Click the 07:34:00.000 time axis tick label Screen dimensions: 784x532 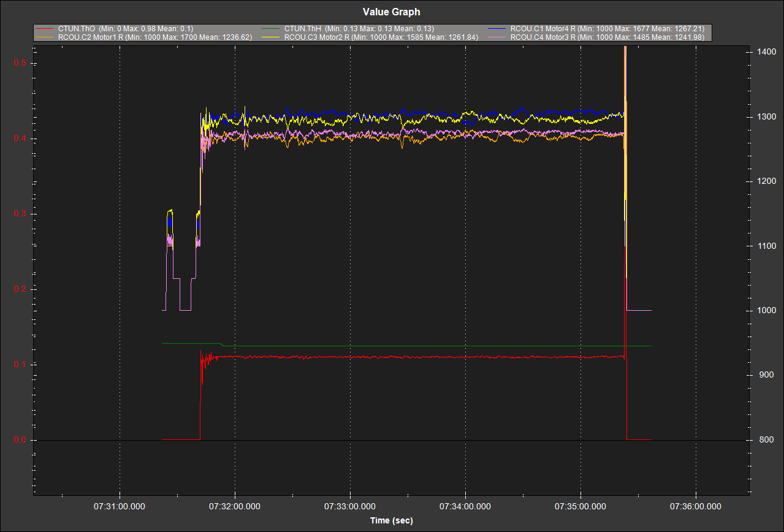tap(465, 507)
